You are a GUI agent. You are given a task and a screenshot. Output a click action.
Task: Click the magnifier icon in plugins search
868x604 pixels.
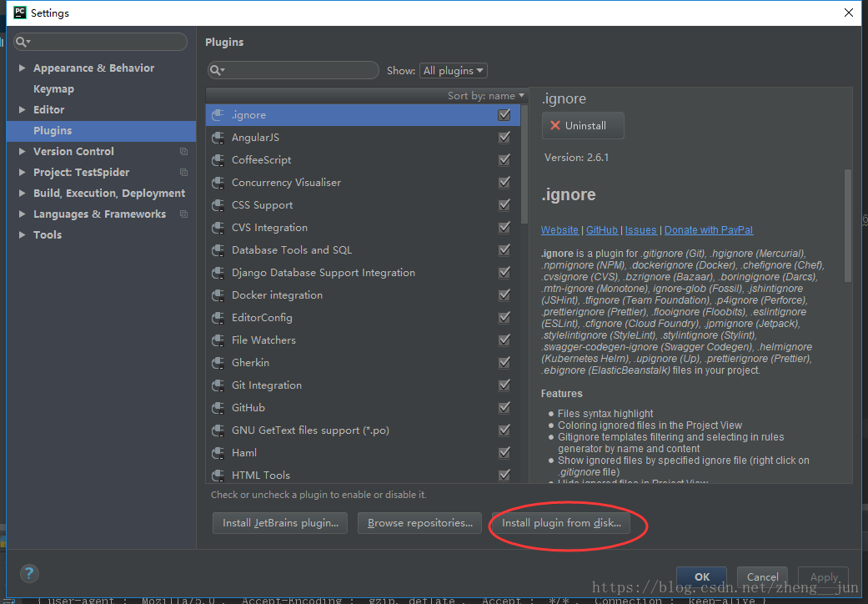tap(216, 70)
